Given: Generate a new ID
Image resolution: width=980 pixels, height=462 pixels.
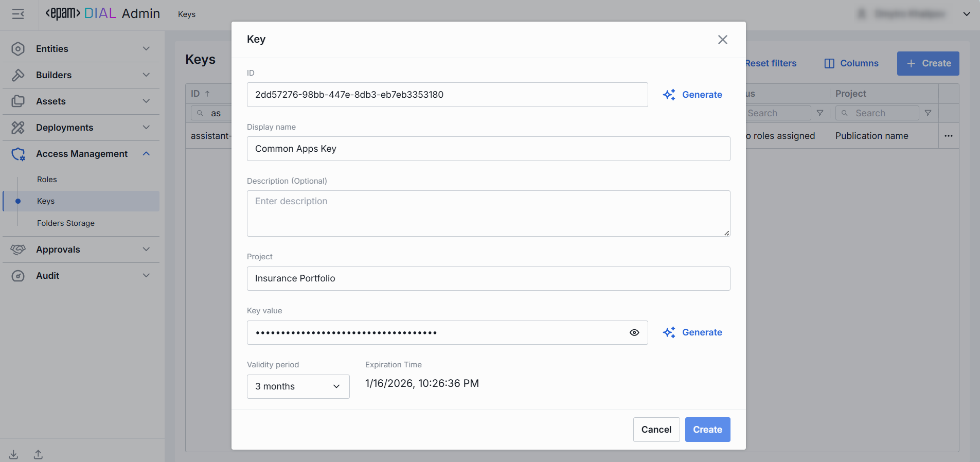Looking at the screenshot, I should [692, 95].
